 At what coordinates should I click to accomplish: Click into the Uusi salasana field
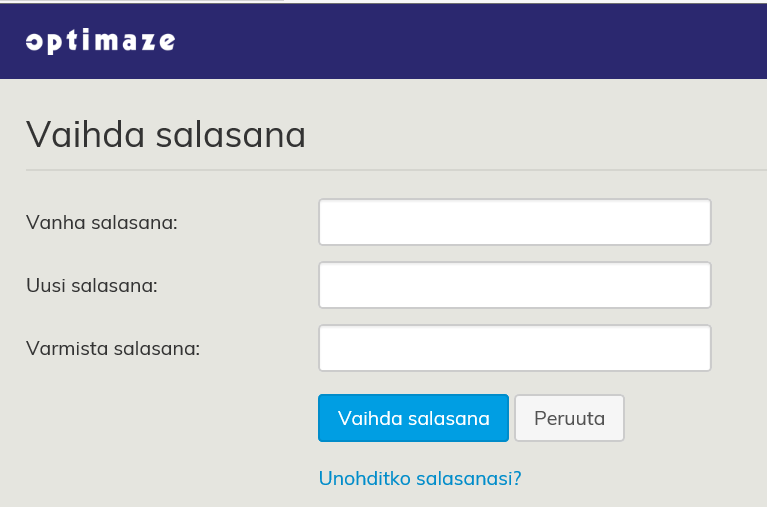click(514, 285)
